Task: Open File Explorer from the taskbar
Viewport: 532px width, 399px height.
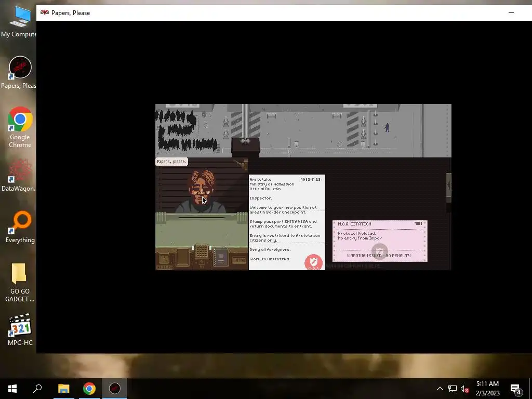Action: click(63, 389)
